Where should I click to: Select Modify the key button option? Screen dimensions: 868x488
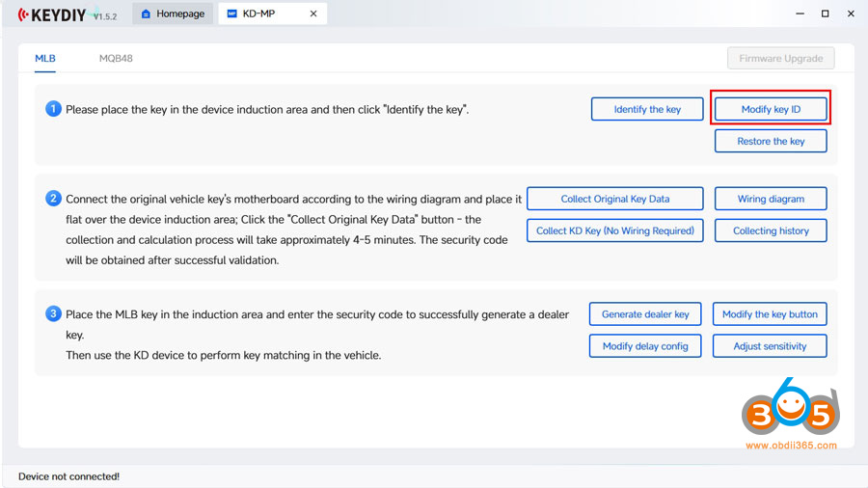point(770,314)
